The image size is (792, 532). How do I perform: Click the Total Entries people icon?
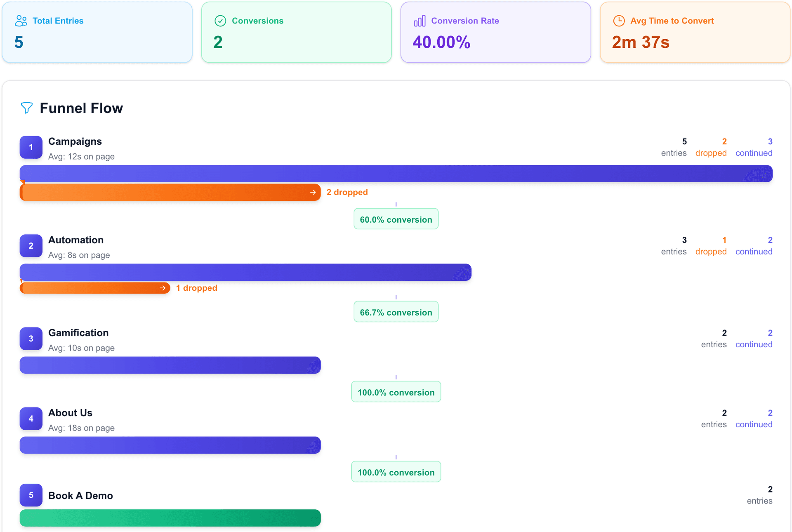pyautogui.click(x=21, y=20)
